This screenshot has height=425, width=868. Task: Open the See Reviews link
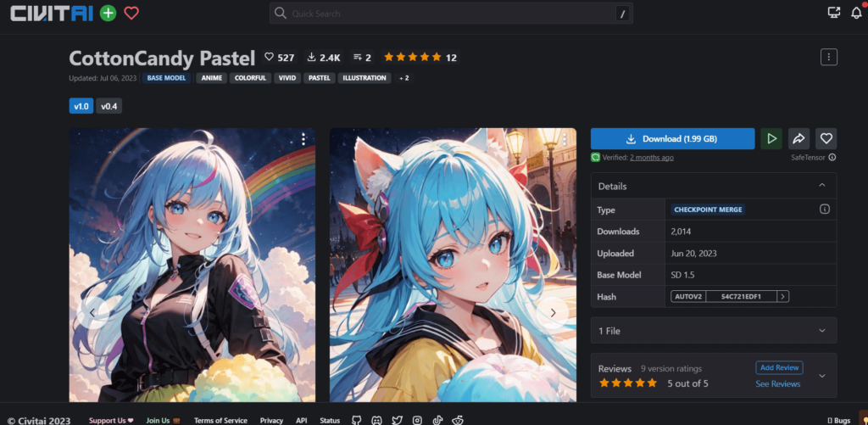coord(777,384)
